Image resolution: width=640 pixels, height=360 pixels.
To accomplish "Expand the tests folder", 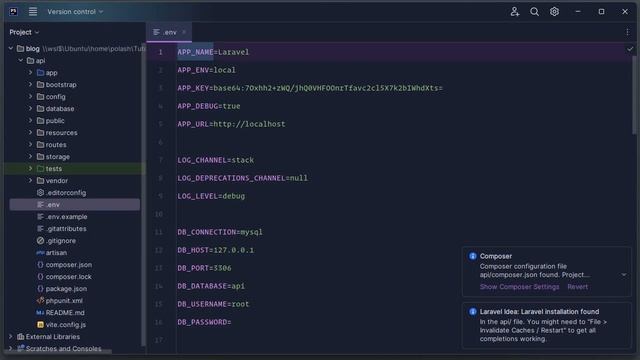I will click(x=30, y=169).
